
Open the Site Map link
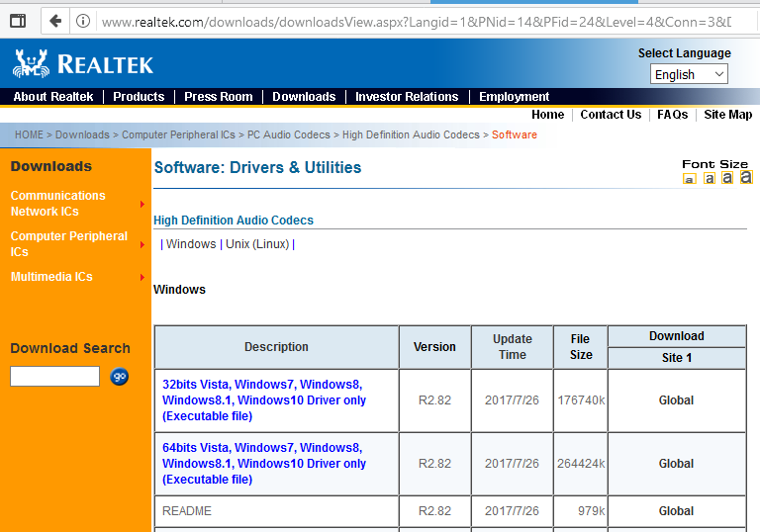(x=728, y=115)
